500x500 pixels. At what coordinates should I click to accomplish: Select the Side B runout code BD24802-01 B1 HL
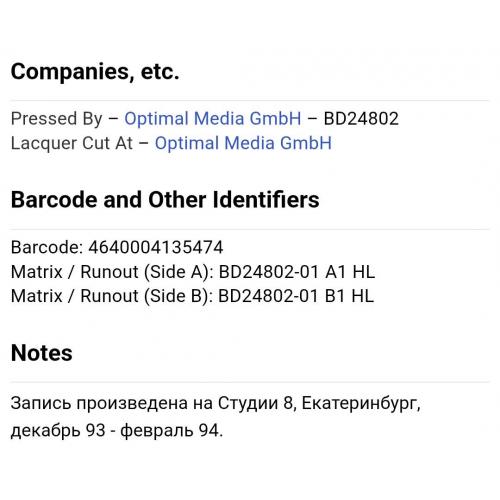click(x=296, y=296)
